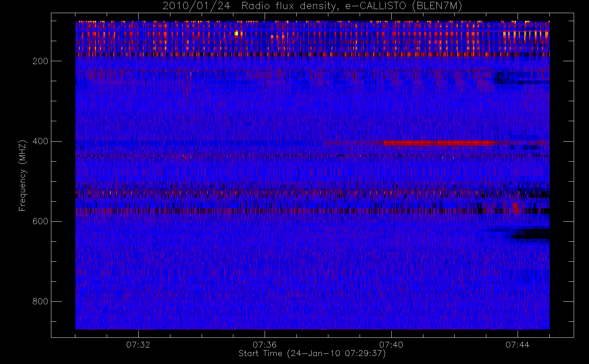This screenshot has width=589, height=364.
Task: Click the '200' frequency tick label
Action: click(40, 61)
